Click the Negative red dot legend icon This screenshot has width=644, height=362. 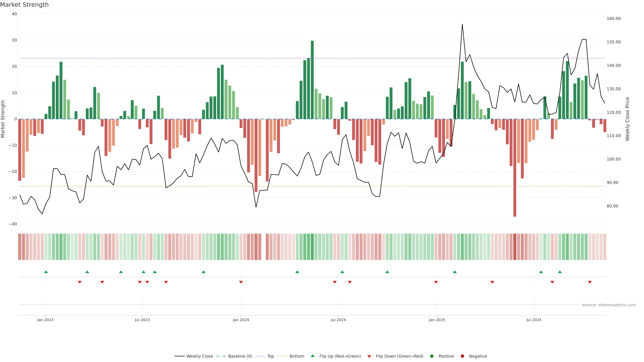coord(462,356)
